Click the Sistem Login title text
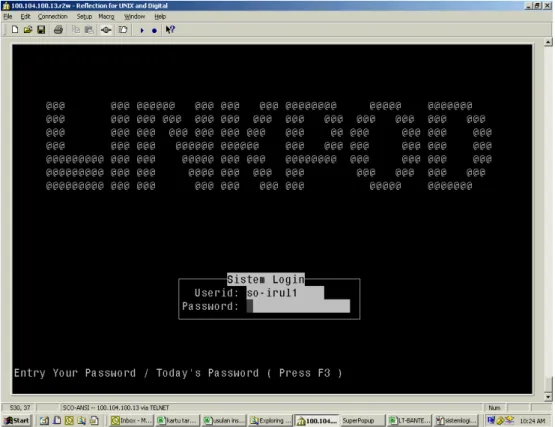 pos(265,279)
